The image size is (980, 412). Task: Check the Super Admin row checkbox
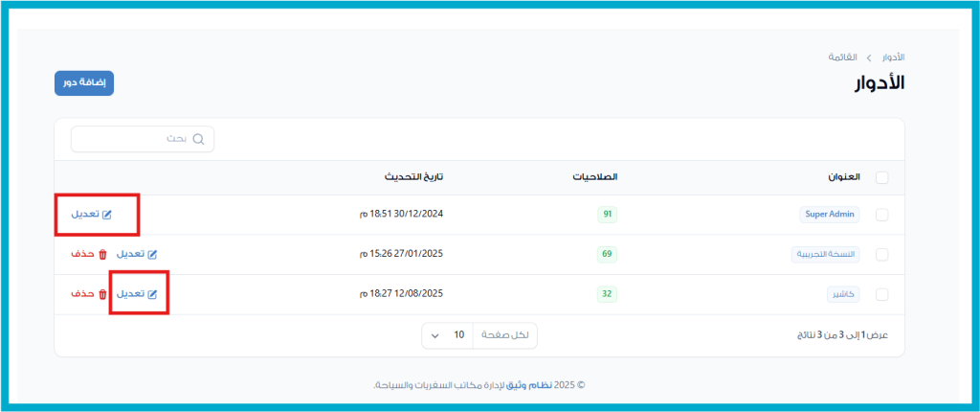tap(881, 215)
